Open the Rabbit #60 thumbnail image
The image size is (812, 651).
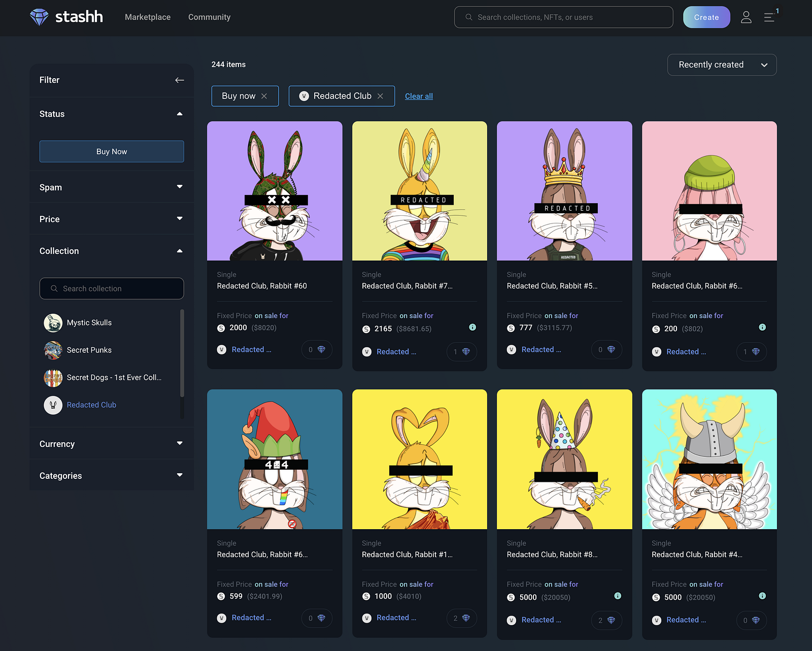pyautogui.click(x=275, y=191)
